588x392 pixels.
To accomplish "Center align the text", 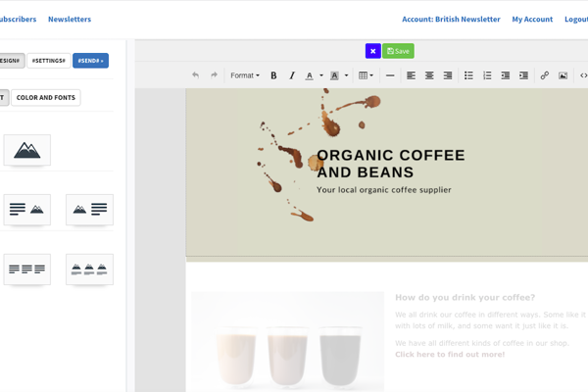I will point(429,75).
